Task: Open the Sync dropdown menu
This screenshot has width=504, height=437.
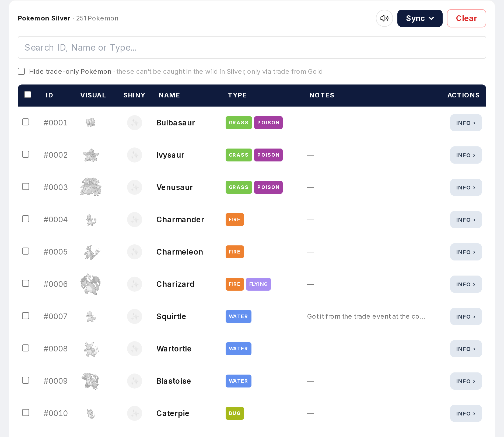Action: 420,18
